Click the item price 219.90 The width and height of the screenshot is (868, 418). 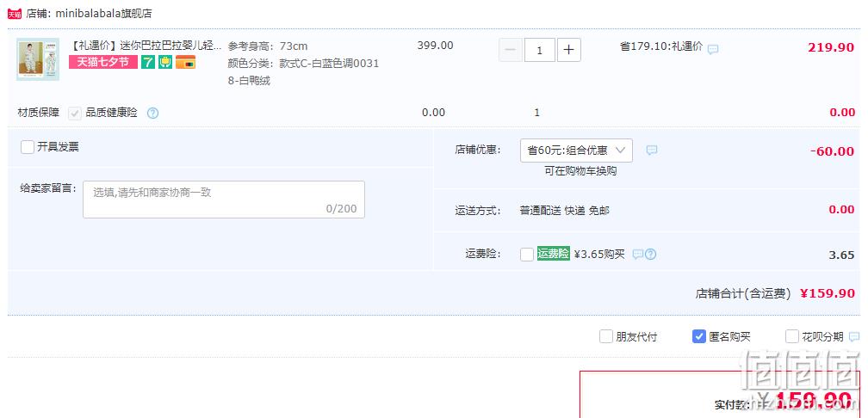pos(831,47)
